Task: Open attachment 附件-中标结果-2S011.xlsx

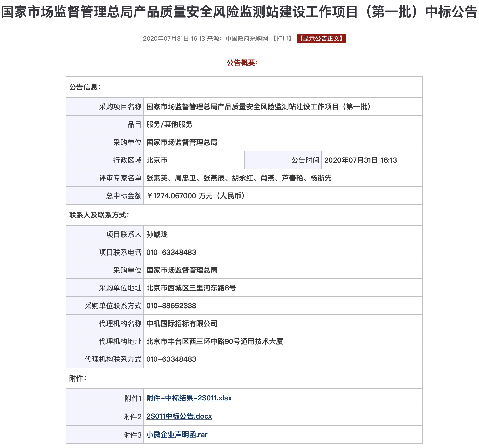Action: 189,398
